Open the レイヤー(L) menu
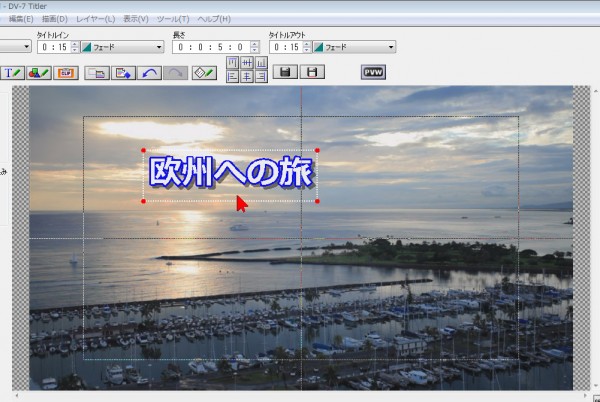 (97, 19)
